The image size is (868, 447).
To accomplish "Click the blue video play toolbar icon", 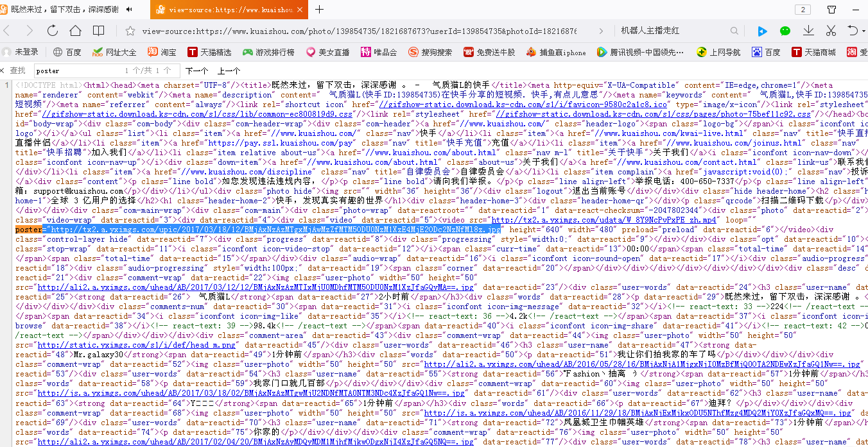I will (x=762, y=31).
